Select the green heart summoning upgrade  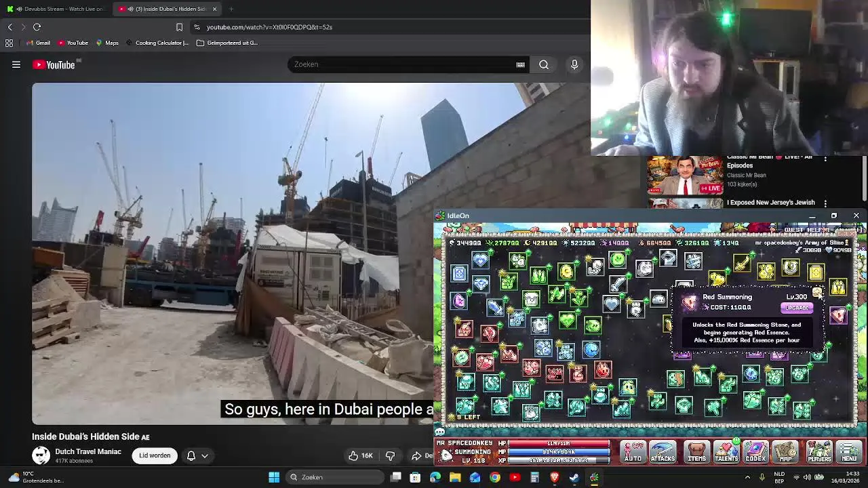567,321
